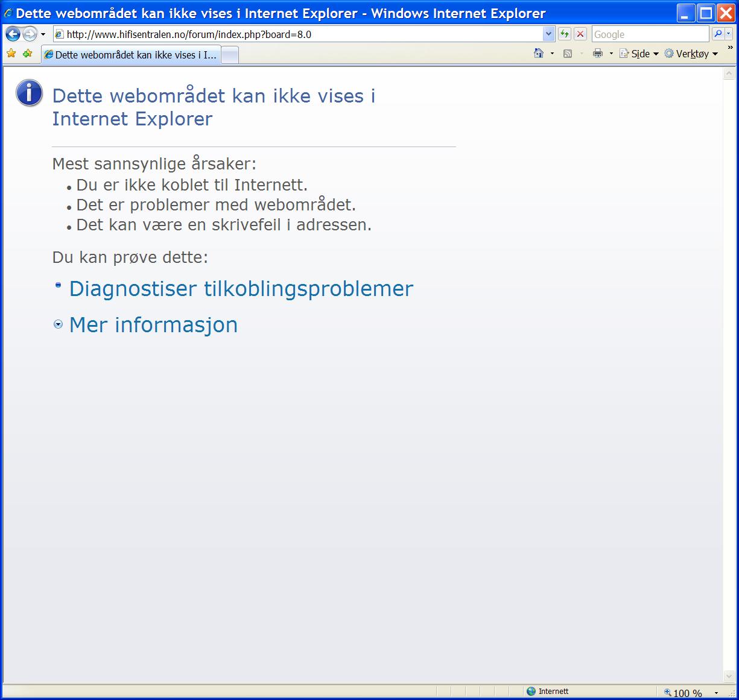Click the 100 % zoom level button
The width and height of the screenshot is (739, 700).
[683, 693]
